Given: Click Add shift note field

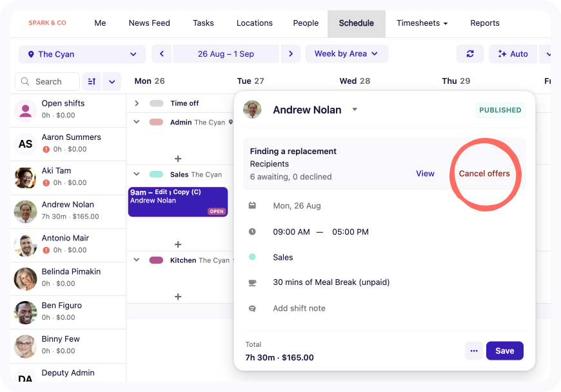Looking at the screenshot, I should tap(299, 308).
